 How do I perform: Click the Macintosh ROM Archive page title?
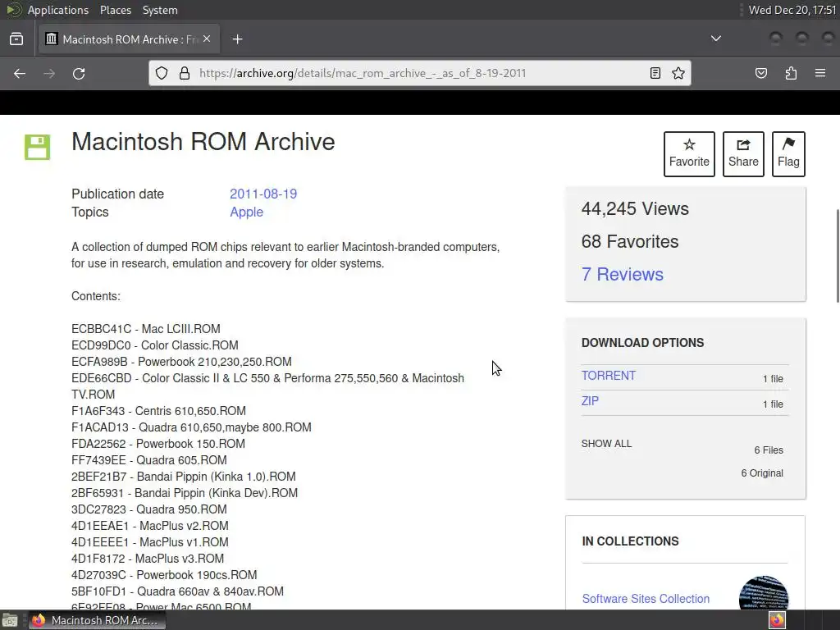[x=203, y=142]
